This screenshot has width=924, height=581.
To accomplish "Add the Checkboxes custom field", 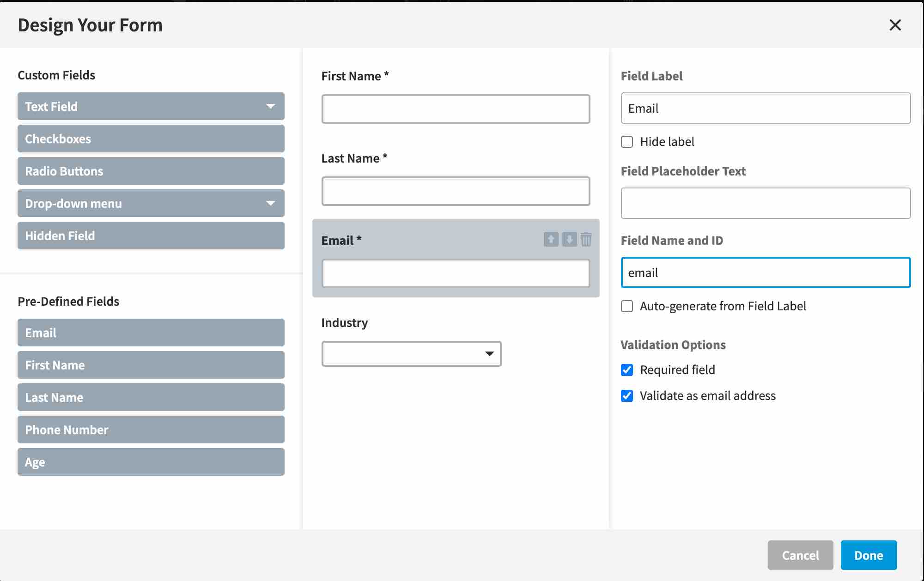I will point(151,139).
